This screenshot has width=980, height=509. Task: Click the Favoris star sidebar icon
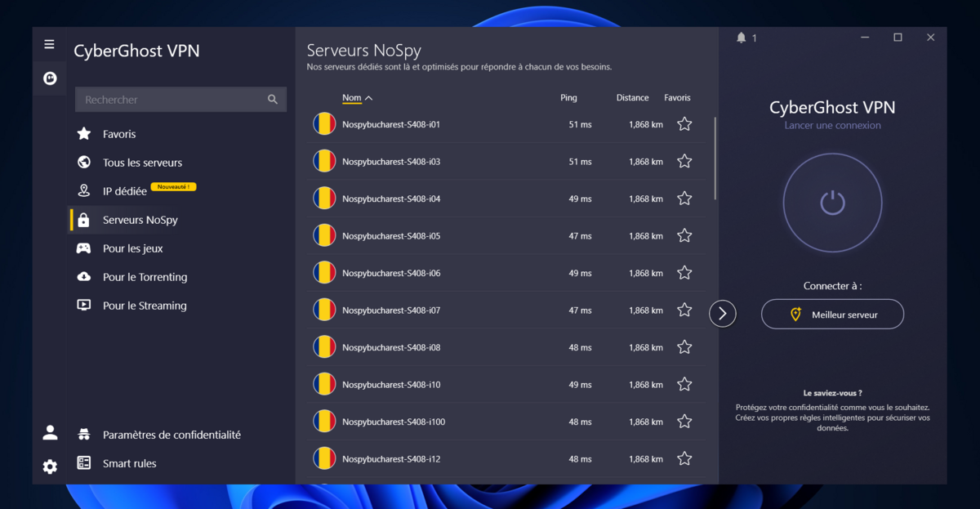pyautogui.click(x=83, y=133)
